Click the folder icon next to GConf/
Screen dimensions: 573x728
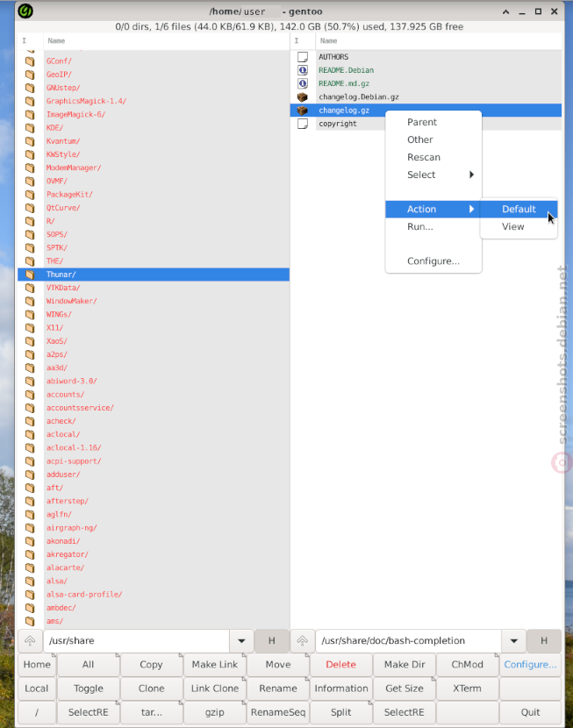pyautogui.click(x=30, y=61)
